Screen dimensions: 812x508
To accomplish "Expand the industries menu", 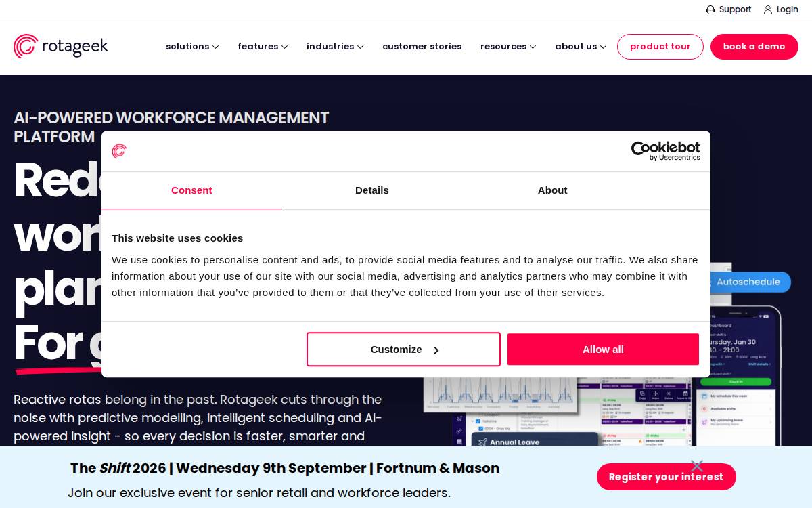I will [x=335, y=47].
